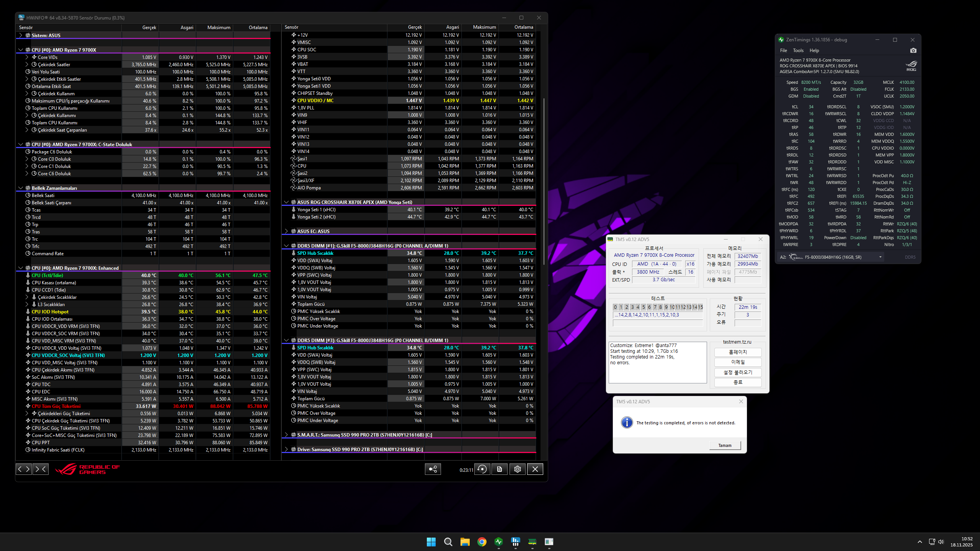980x551 pixels.
Task: Click TM5 설정 불러오기 button
Action: pos(738,372)
